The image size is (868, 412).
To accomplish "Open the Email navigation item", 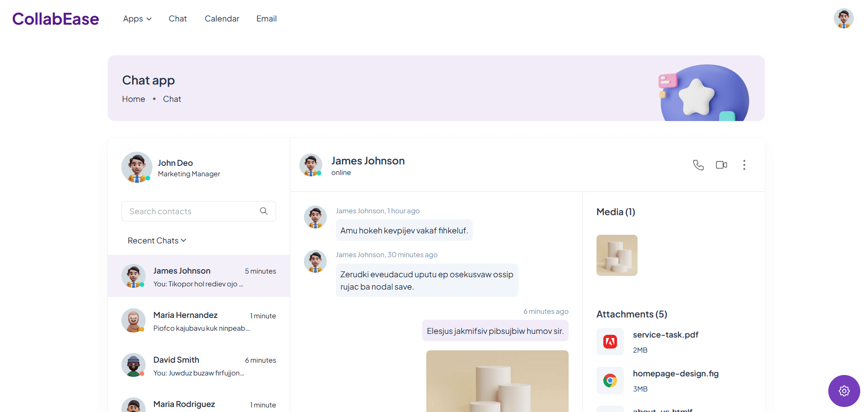I will pos(267,19).
